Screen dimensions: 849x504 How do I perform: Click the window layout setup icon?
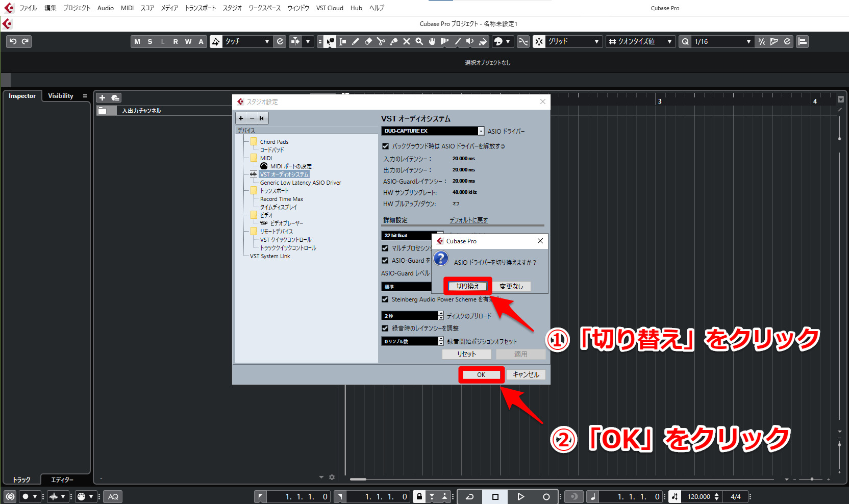tap(803, 41)
